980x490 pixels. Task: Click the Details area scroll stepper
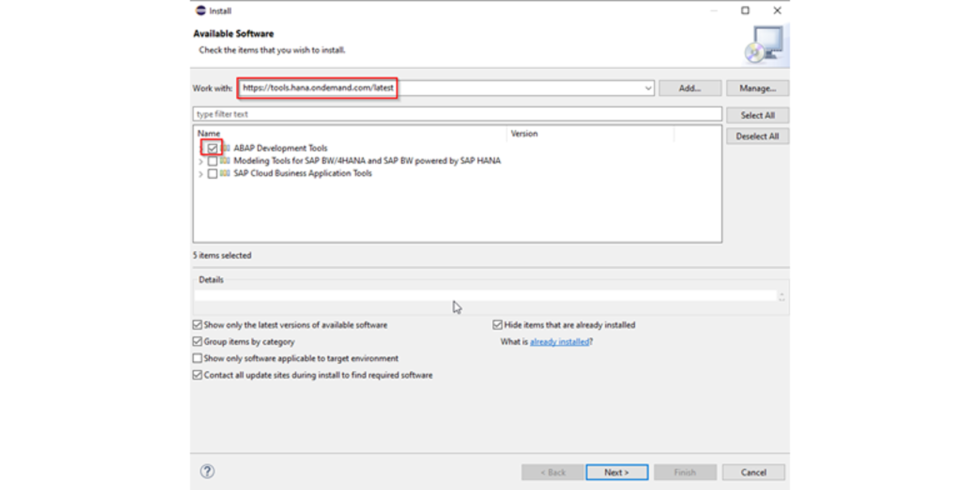tap(782, 296)
